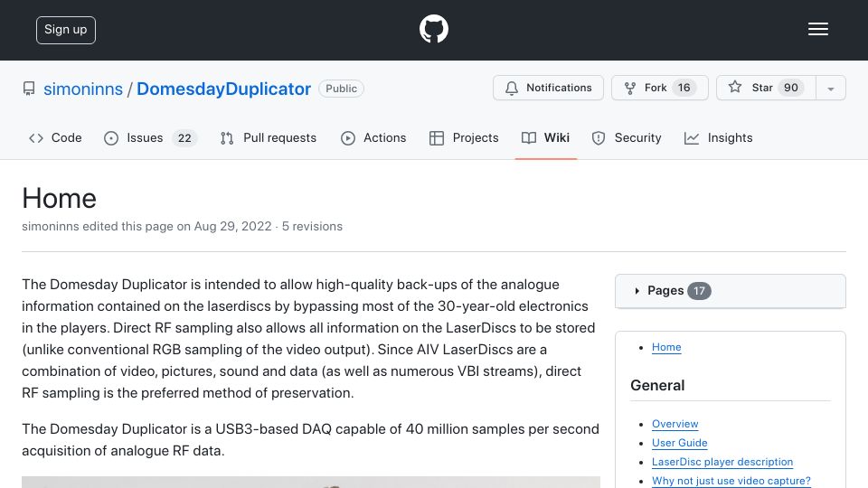Expand the Pages list triangle

pyautogui.click(x=637, y=290)
